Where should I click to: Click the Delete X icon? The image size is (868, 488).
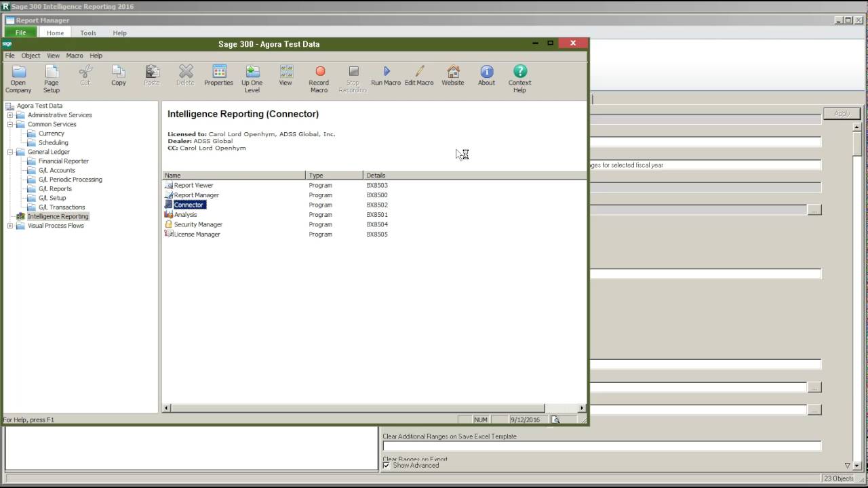[185, 71]
